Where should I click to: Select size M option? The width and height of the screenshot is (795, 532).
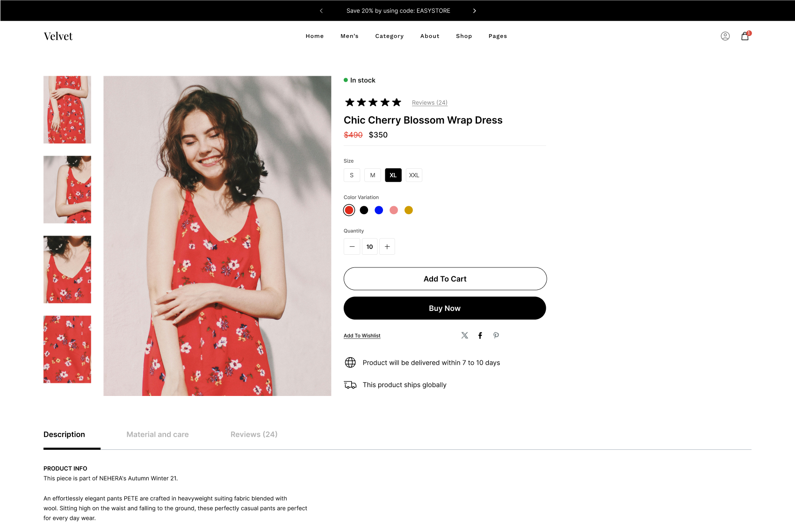(372, 175)
